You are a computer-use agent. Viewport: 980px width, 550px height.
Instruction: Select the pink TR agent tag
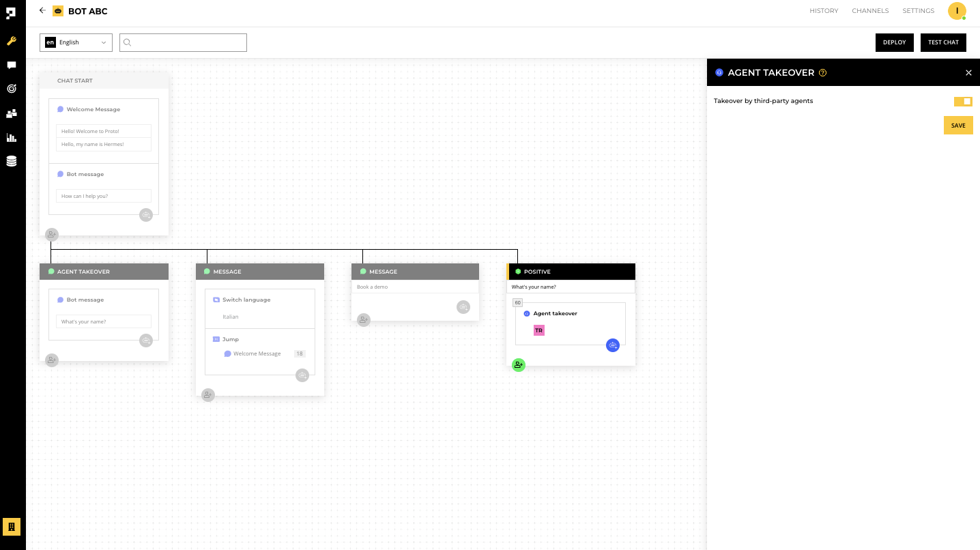539,330
